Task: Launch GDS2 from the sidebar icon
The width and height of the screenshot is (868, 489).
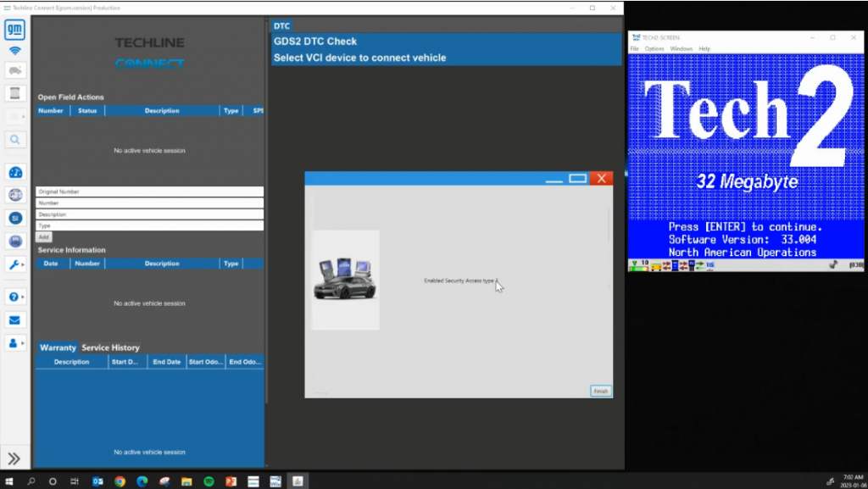Action: [15, 195]
